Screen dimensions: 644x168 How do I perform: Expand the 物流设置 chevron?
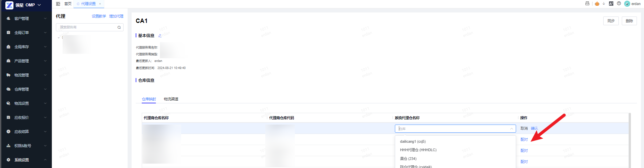(45, 103)
